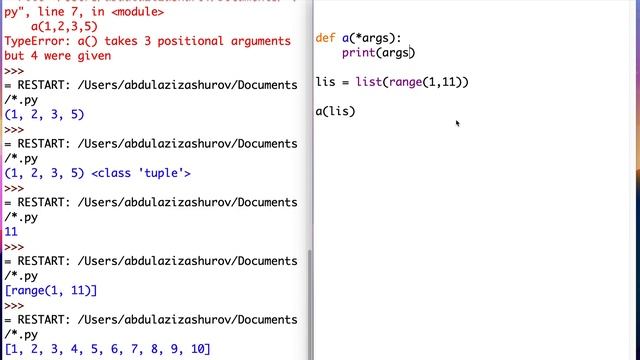Click the '11' output in the shell
640x360 pixels.
click(x=11, y=232)
